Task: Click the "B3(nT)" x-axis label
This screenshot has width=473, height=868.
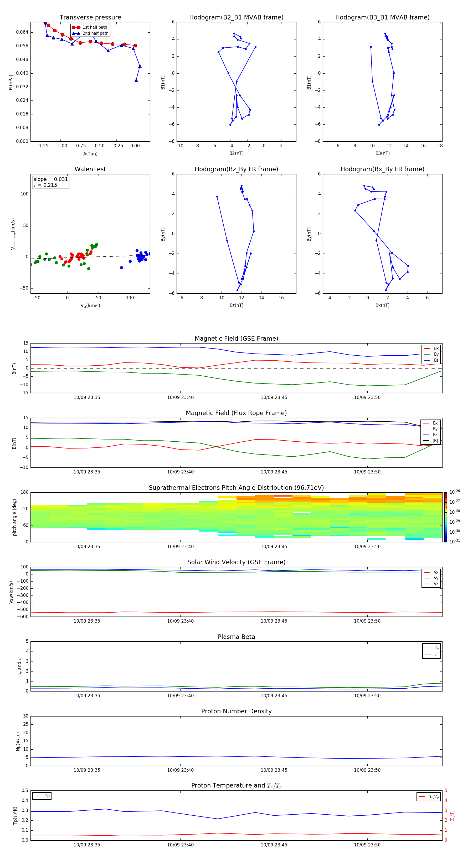Action: click(382, 153)
